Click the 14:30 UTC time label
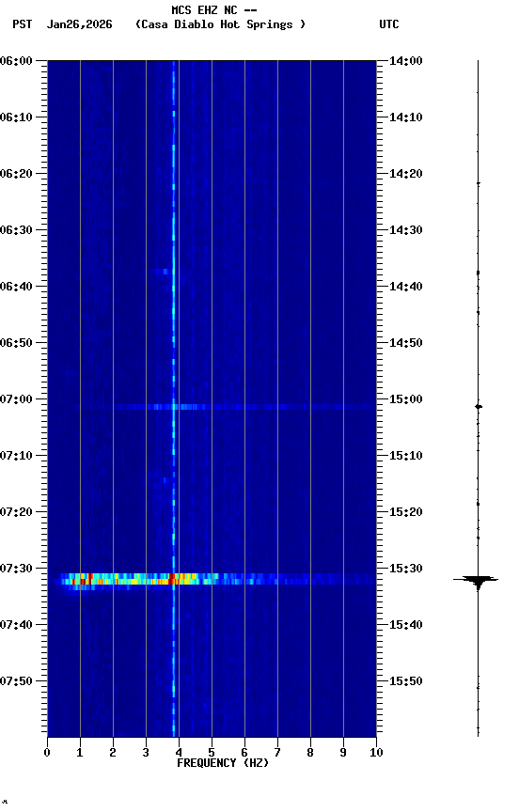The height and width of the screenshot is (812, 519). coord(406,230)
